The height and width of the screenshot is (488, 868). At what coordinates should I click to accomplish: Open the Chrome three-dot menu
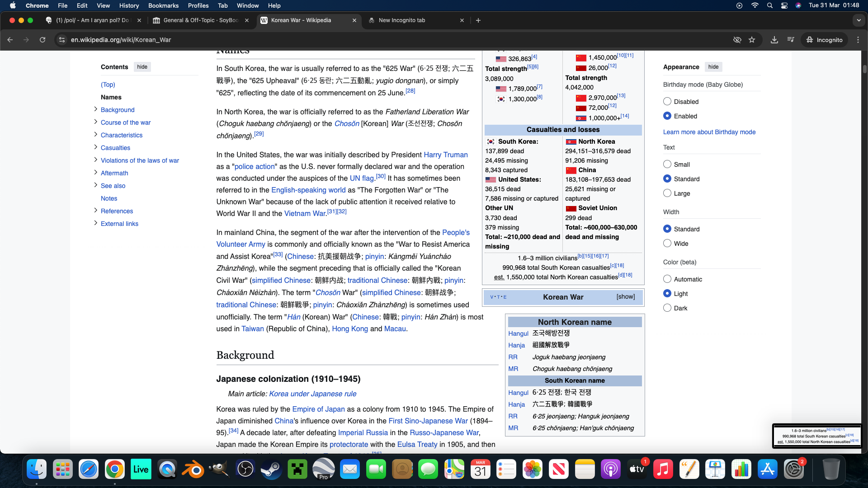tap(858, 40)
